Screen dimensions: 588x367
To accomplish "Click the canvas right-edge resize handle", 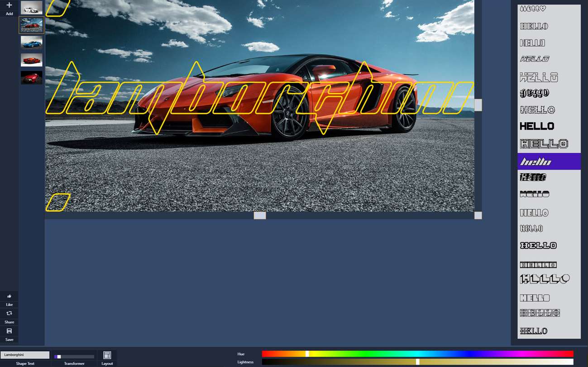I will [x=478, y=105].
